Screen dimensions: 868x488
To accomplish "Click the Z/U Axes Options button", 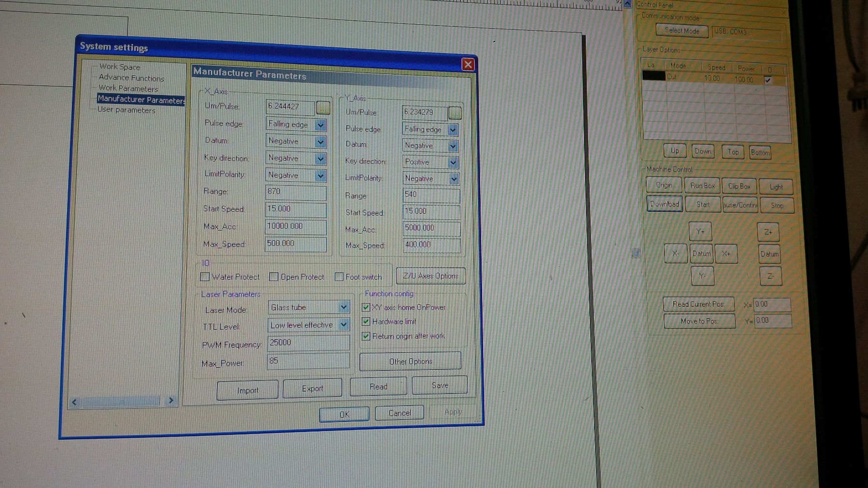I will click(430, 276).
